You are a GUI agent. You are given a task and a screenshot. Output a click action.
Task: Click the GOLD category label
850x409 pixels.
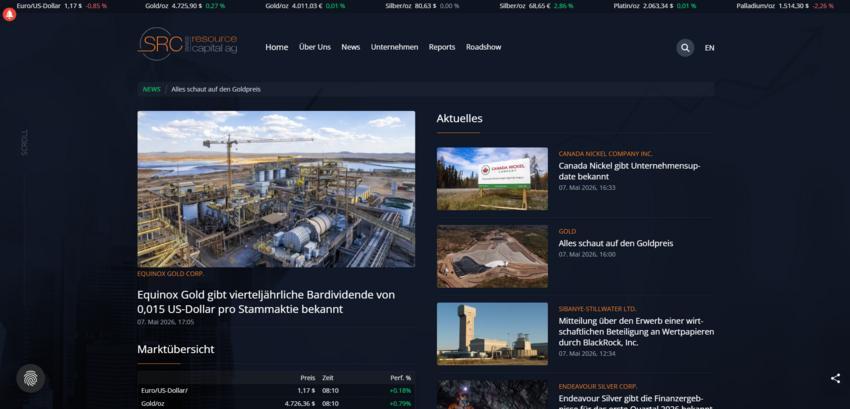567,232
